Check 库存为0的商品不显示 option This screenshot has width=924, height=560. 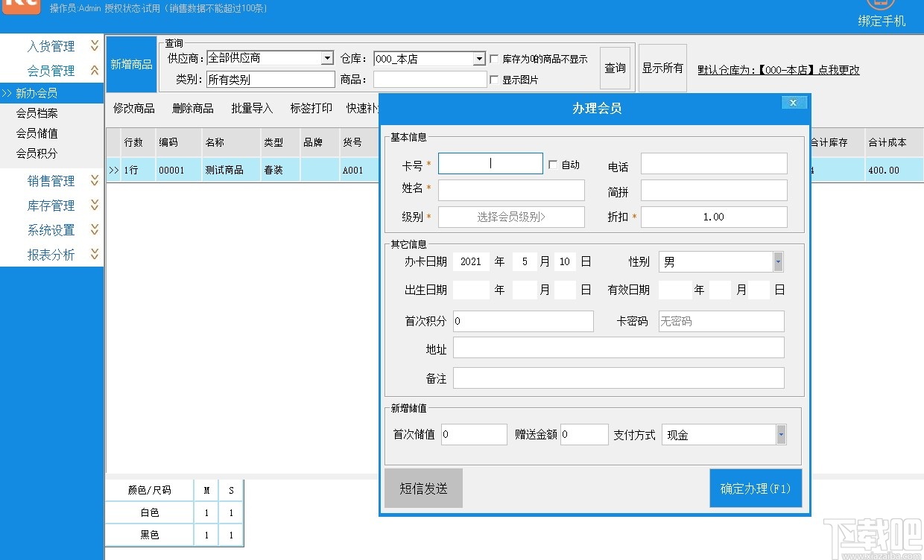(494, 59)
